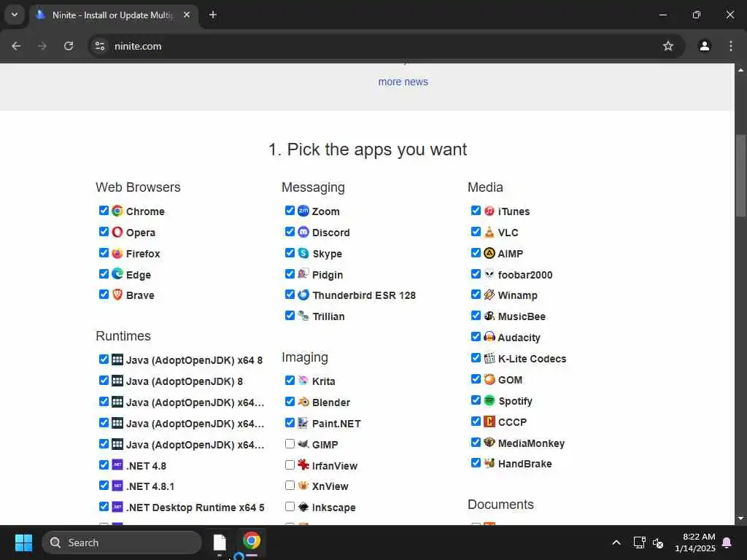The width and height of the screenshot is (747, 560).
Task: Uncheck the Paint.NET checkbox
Action: [290, 422]
